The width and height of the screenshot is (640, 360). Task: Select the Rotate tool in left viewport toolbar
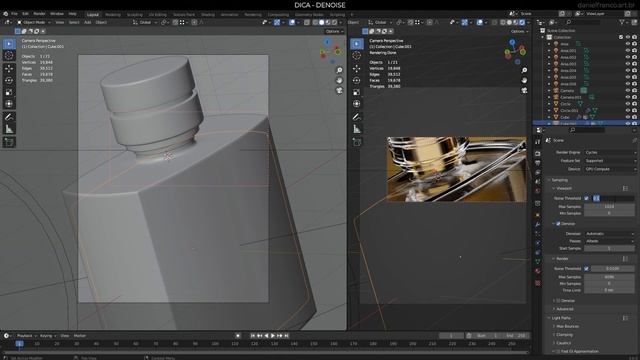pyautogui.click(x=9, y=80)
